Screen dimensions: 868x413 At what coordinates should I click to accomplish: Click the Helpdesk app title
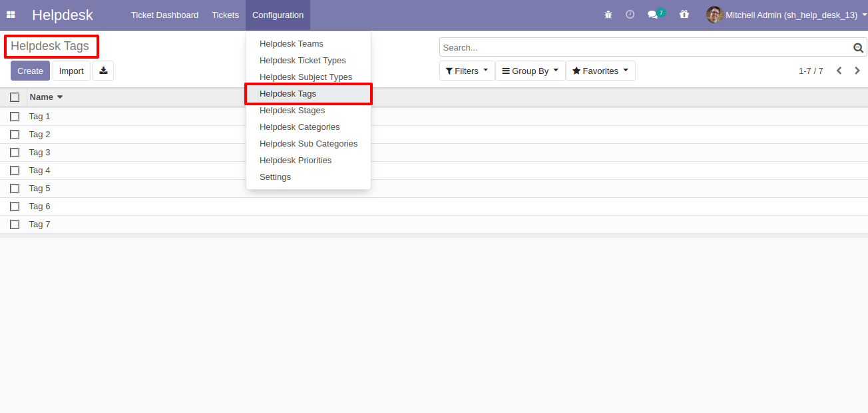point(63,15)
